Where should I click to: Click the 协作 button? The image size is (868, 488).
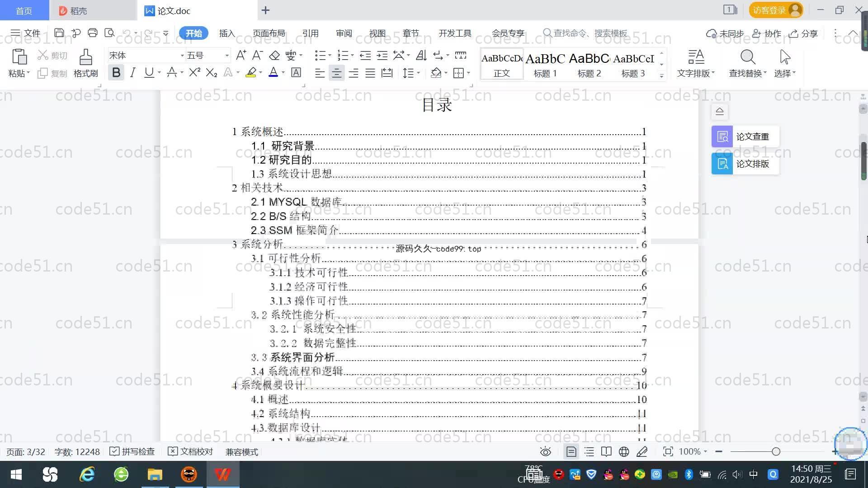coord(767,33)
